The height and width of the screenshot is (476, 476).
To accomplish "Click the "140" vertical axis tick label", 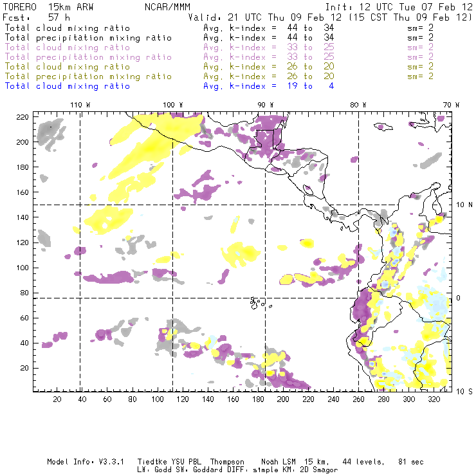I will [23, 217].
